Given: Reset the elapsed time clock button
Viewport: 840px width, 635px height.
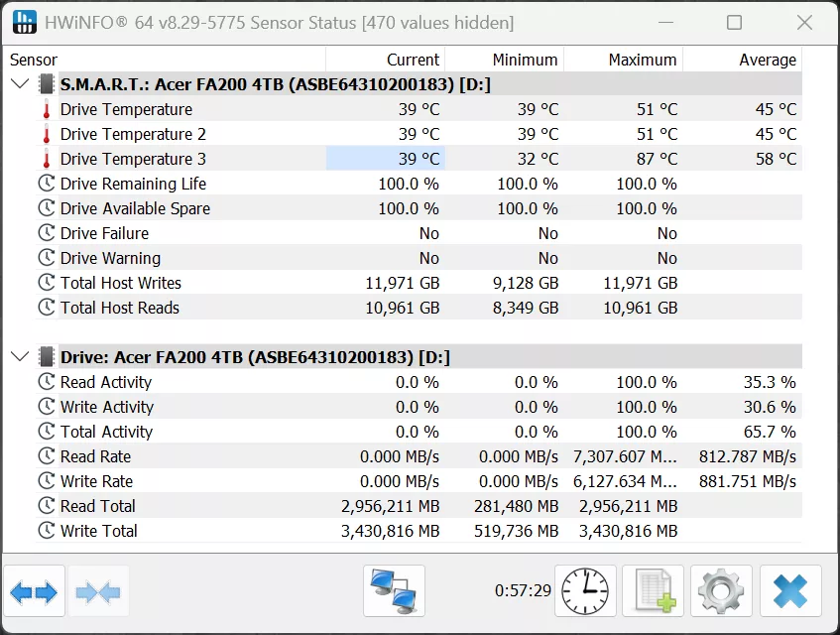Looking at the screenshot, I should (x=585, y=591).
